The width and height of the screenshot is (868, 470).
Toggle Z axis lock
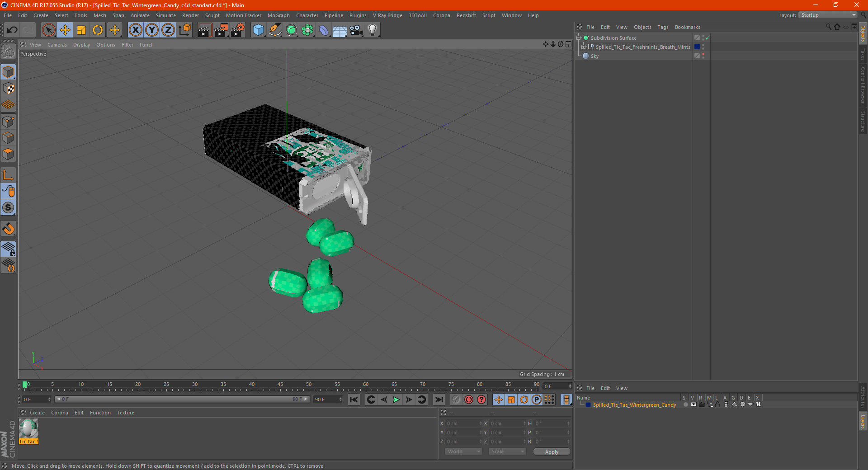click(168, 30)
